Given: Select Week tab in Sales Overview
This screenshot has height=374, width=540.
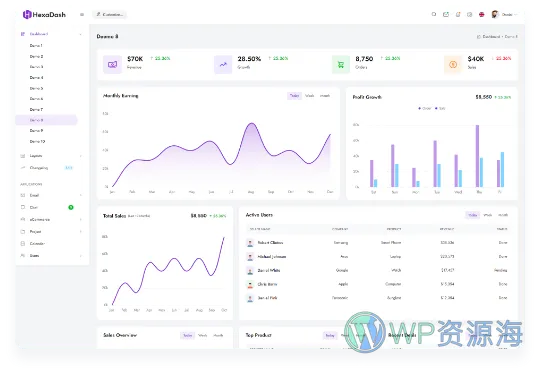Looking at the screenshot, I should 202,335.
